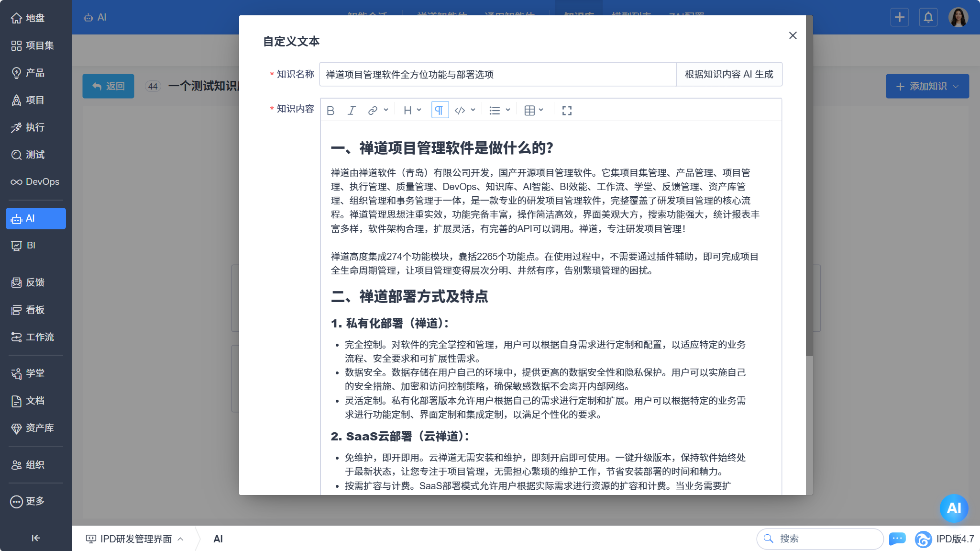980x551 pixels.
Task: Click the top bar plus icon
Action: click(899, 17)
